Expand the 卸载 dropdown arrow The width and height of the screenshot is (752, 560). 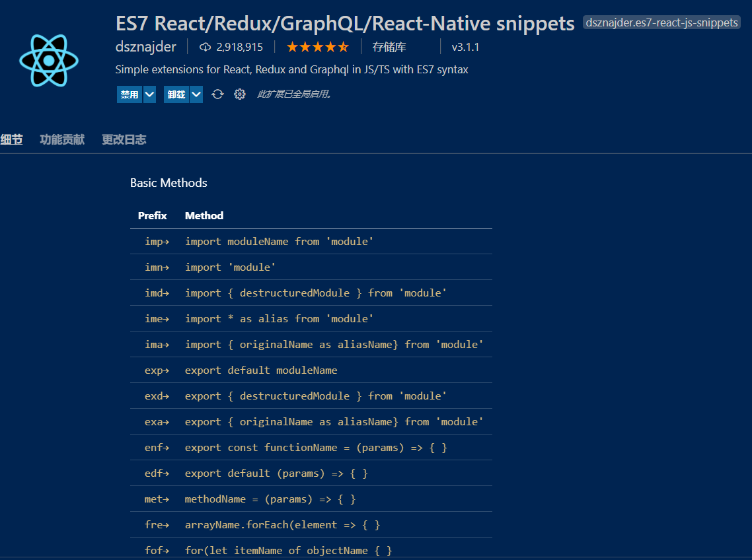point(196,94)
